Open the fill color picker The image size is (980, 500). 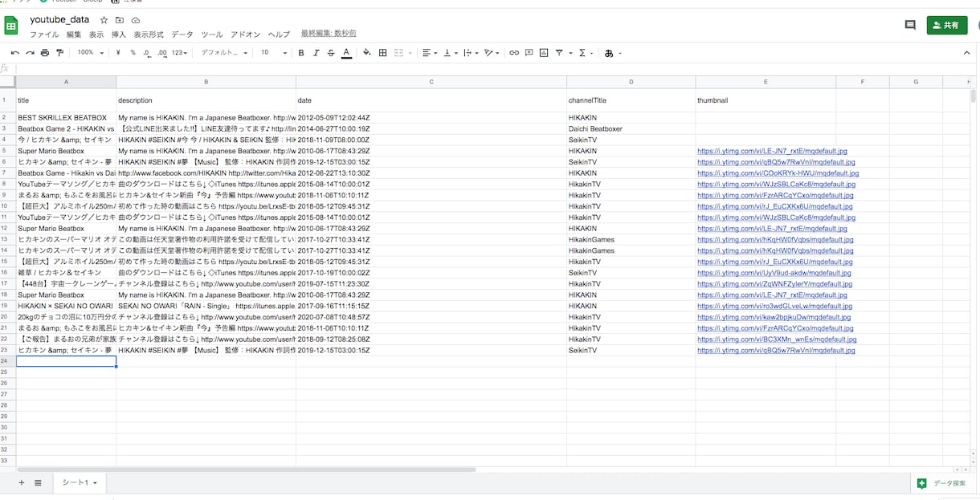point(367,53)
